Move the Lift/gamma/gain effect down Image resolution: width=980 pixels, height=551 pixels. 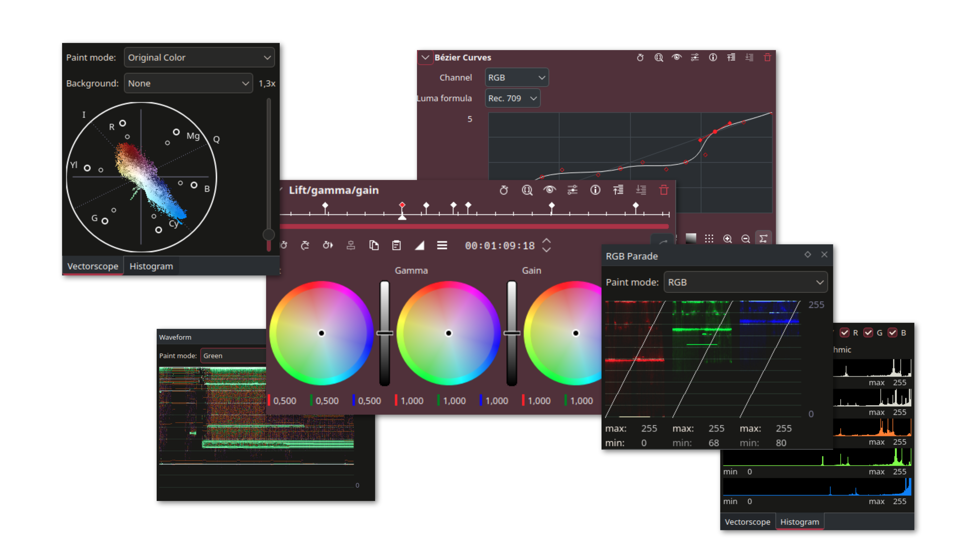click(641, 190)
